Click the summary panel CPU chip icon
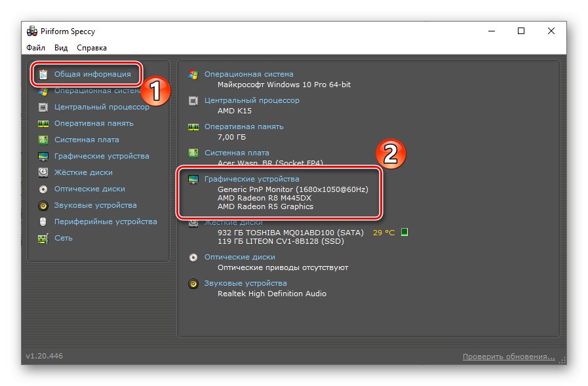Image resolution: width=588 pixels, height=386 pixels. [x=193, y=100]
